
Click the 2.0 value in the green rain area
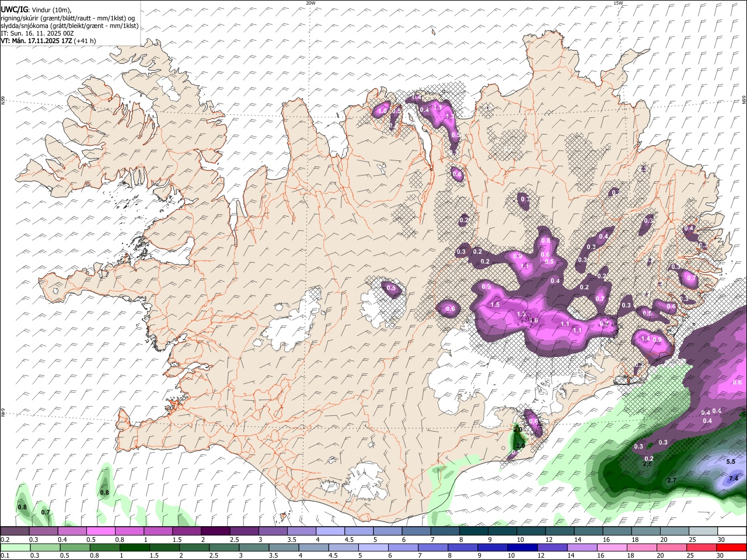pos(517,429)
